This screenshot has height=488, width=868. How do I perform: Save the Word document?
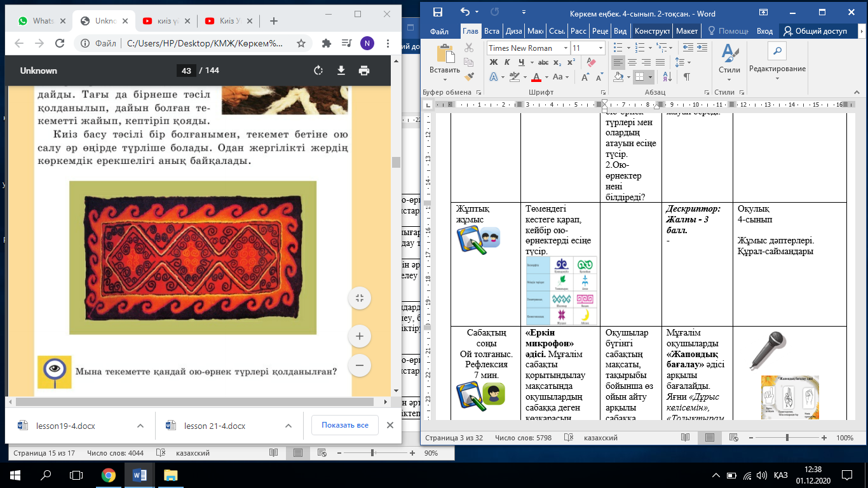coord(437,12)
